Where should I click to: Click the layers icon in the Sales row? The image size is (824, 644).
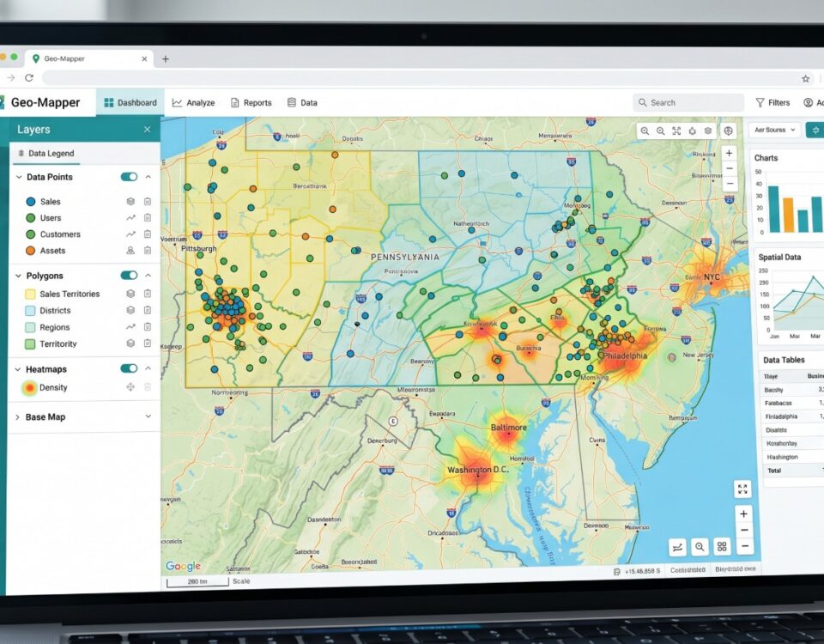[x=130, y=201]
